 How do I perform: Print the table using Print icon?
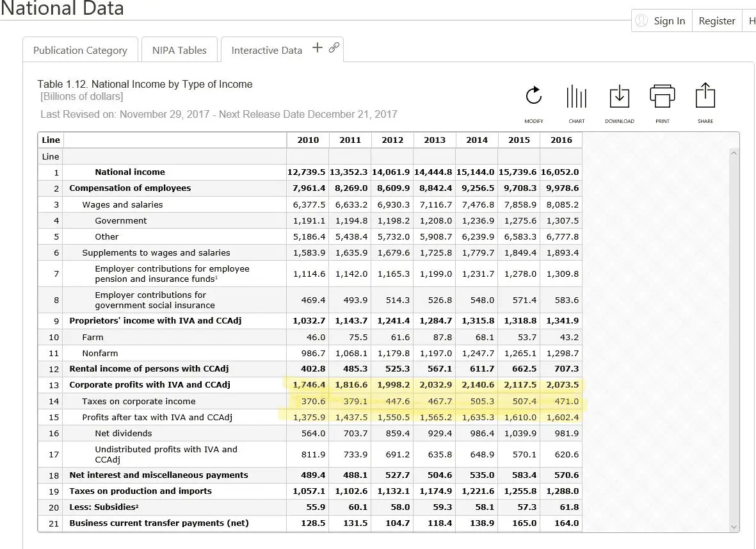(663, 97)
